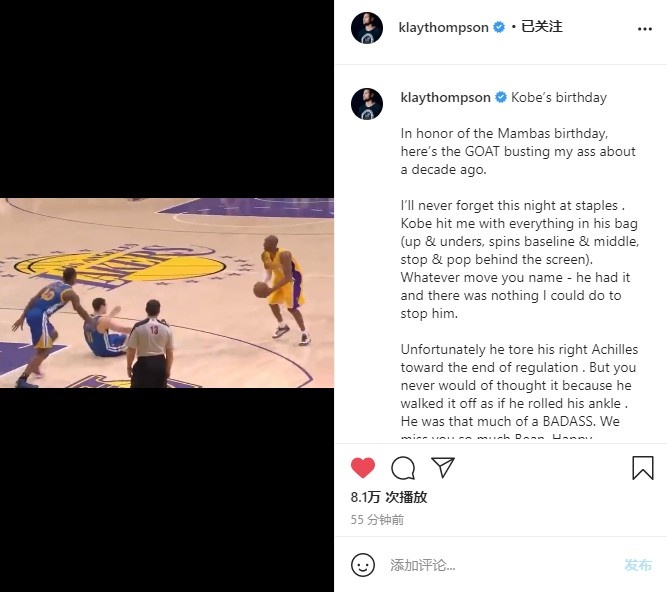The image size is (667, 592).
Task: Click verified badge next to header username
Action: point(499,27)
